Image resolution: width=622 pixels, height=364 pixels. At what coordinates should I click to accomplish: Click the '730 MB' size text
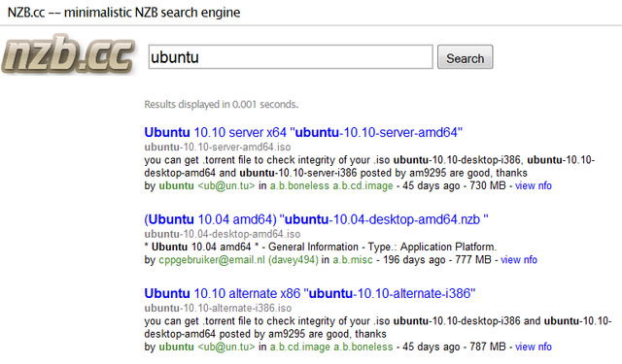tap(488, 185)
